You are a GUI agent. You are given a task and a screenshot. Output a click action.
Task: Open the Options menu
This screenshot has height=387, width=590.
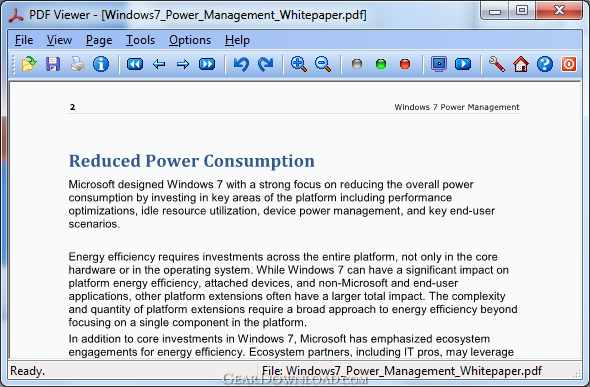coord(190,40)
